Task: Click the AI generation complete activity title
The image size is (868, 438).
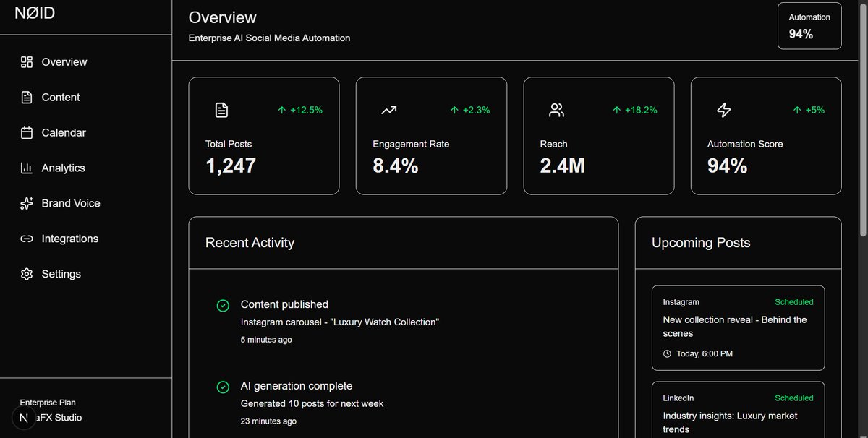Action: (297, 387)
